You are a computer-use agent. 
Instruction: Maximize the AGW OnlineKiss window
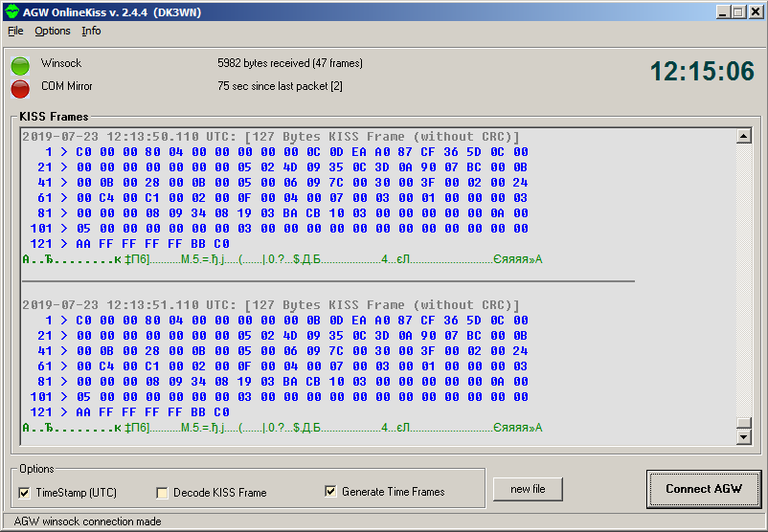click(x=738, y=11)
